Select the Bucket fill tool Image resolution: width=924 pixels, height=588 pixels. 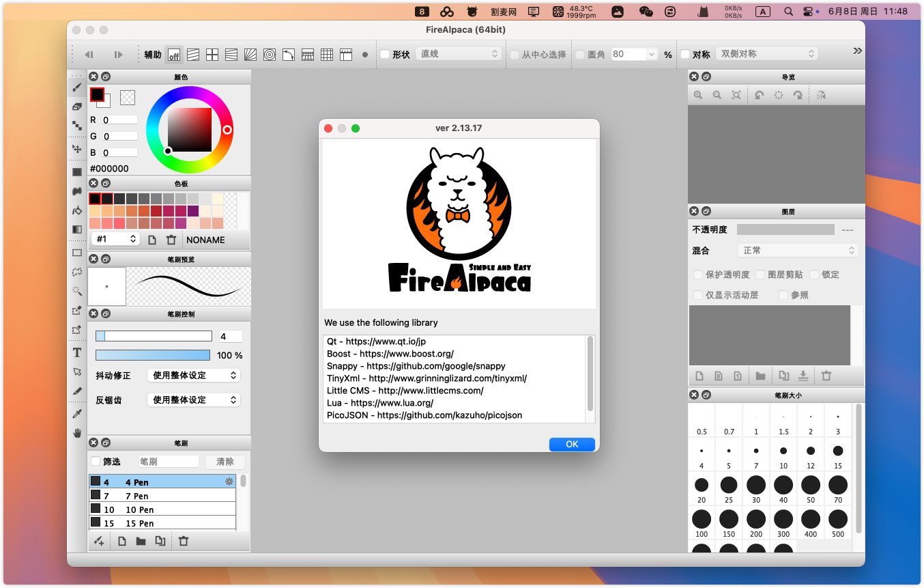click(x=77, y=210)
